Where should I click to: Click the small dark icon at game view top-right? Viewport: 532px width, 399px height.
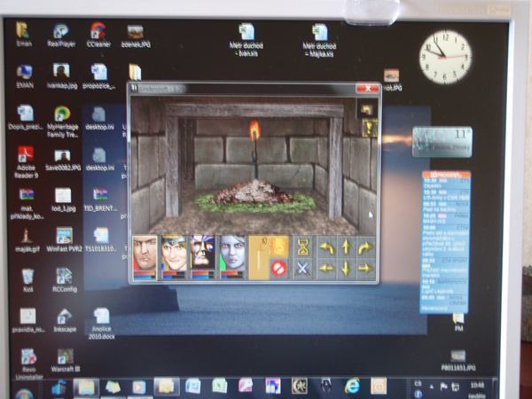367,109
